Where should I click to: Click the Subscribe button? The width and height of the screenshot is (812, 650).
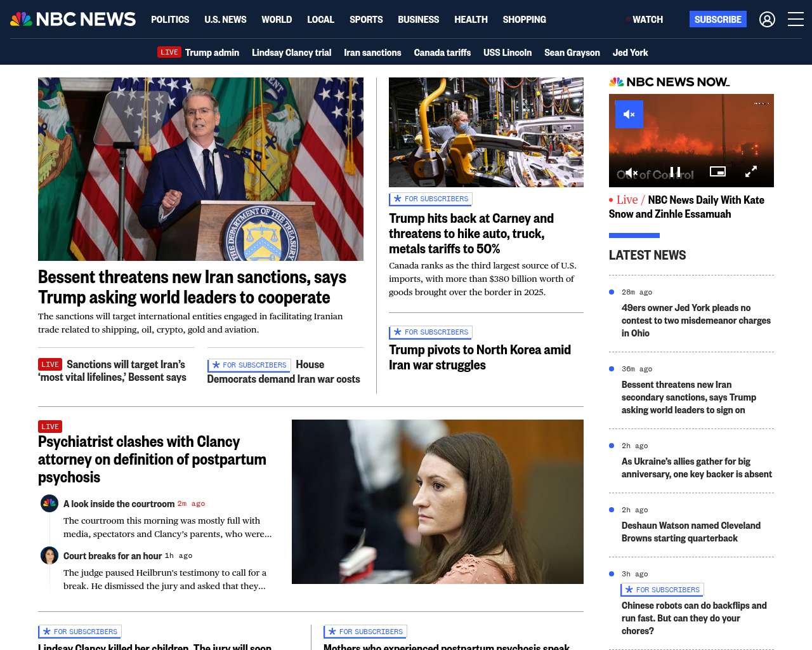(x=718, y=19)
